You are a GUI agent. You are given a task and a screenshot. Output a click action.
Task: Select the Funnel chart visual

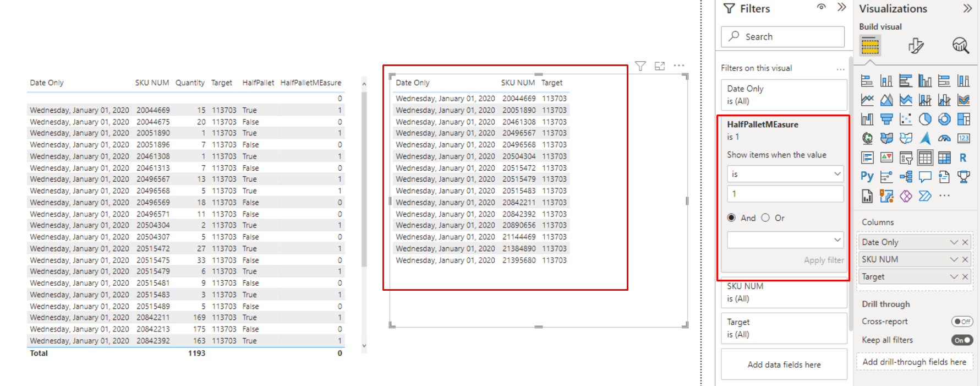[x=886, y=119]
